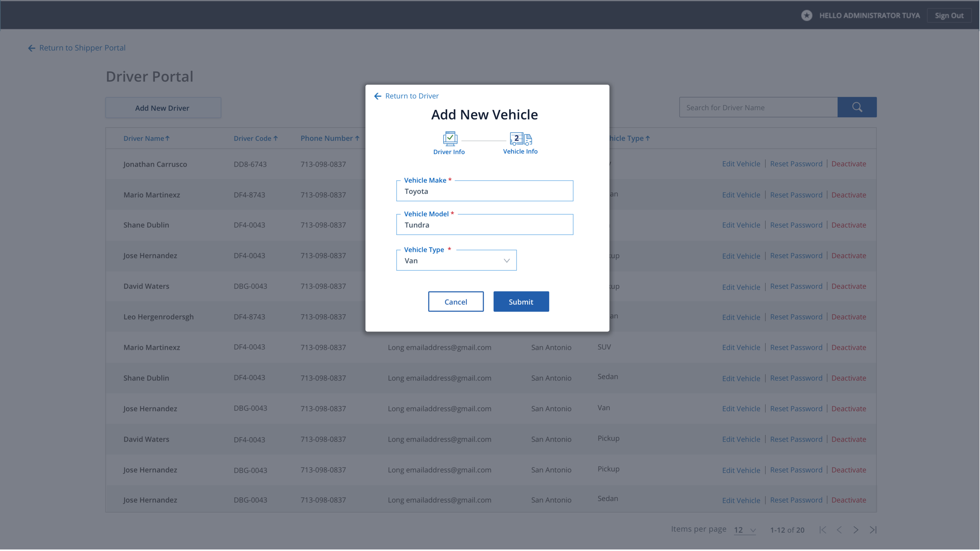Image resolution: width=980 pixels, height=551 pixels.
Task: Select driver code DD8-6743
Action: 250,164
